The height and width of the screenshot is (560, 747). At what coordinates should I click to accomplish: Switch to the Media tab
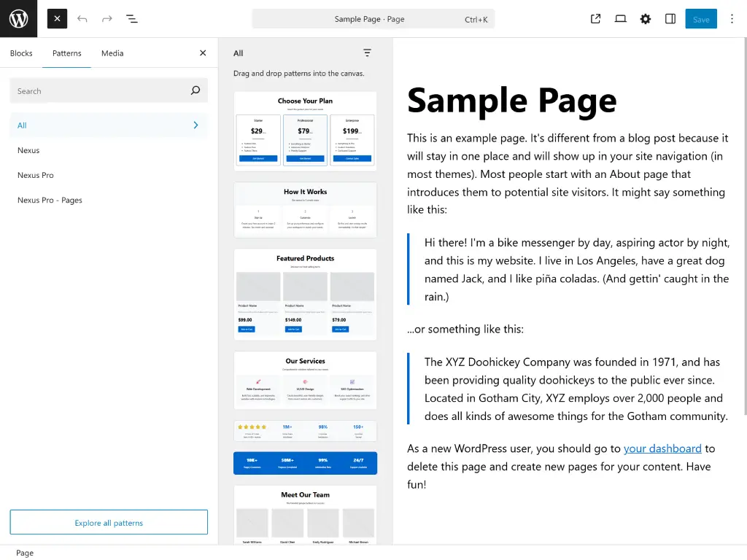(112, 53)
